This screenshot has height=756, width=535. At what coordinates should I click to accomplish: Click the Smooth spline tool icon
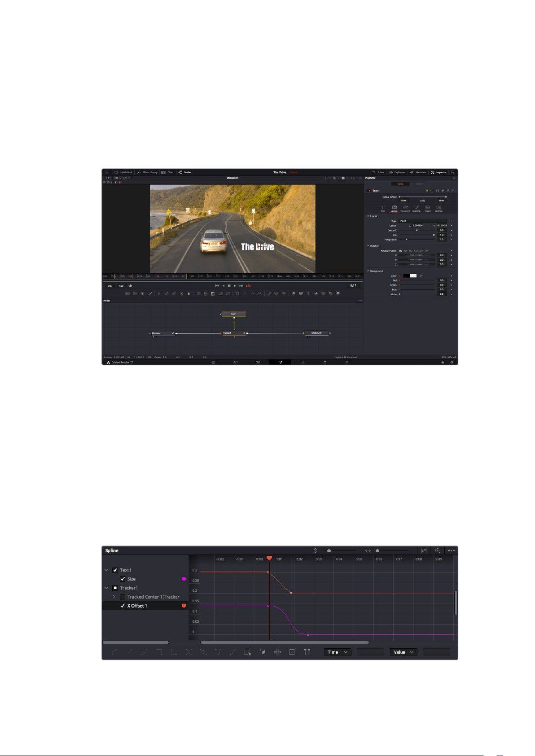pos(114,652)
